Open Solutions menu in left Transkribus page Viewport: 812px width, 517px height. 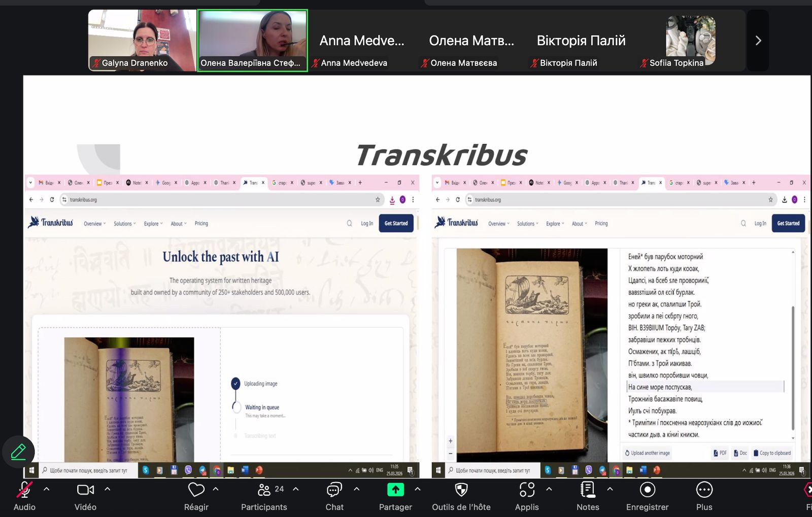click(125, 224)
